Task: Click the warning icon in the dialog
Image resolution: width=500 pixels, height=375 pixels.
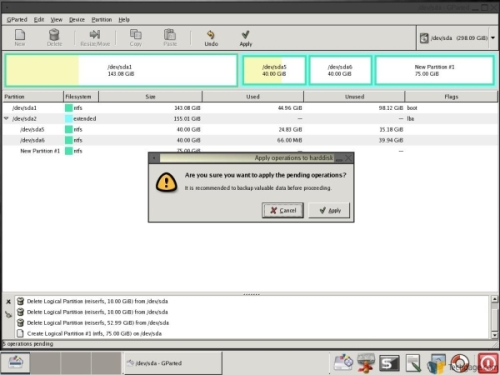Action: [166, 182]
